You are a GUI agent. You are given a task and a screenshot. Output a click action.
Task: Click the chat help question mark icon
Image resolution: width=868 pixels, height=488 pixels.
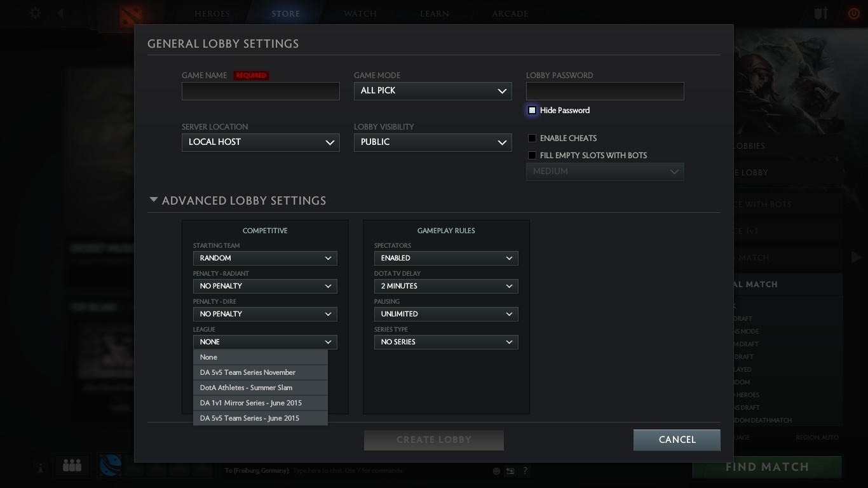click(525, 471)
